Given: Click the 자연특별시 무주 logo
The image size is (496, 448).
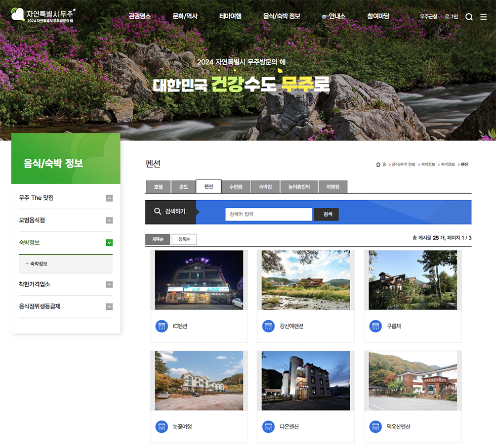Looking at the screenshot, I should point(43,15).
